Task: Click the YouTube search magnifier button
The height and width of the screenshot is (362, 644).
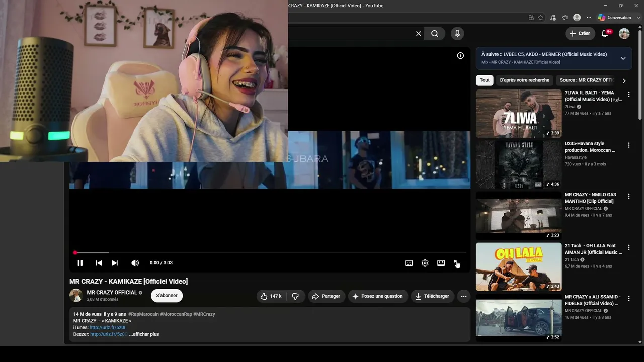Action: pyautogui.click(x=435, y=34)
